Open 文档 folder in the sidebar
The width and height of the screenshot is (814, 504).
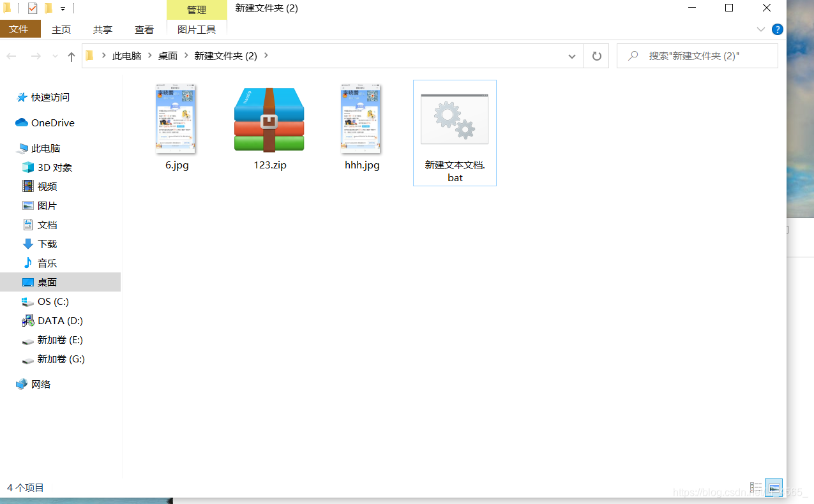tap(47, 225)
